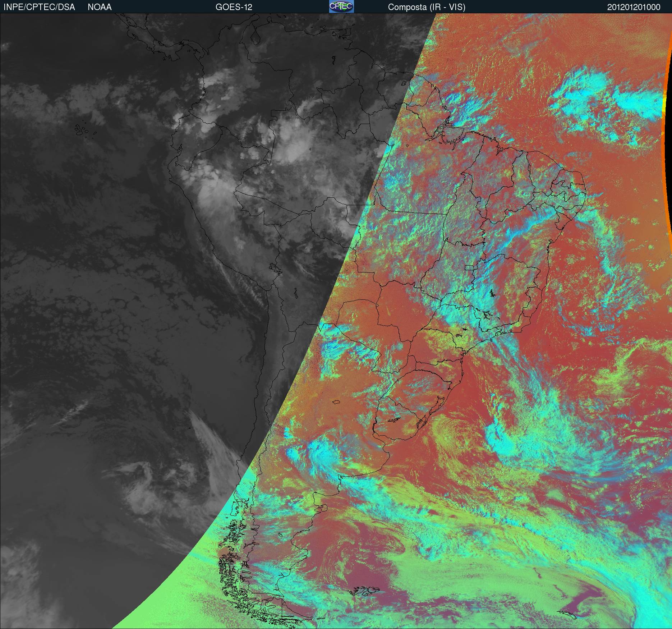Click the CPTEC logo in header
The image size is (672, 629).
click(341, 7)
